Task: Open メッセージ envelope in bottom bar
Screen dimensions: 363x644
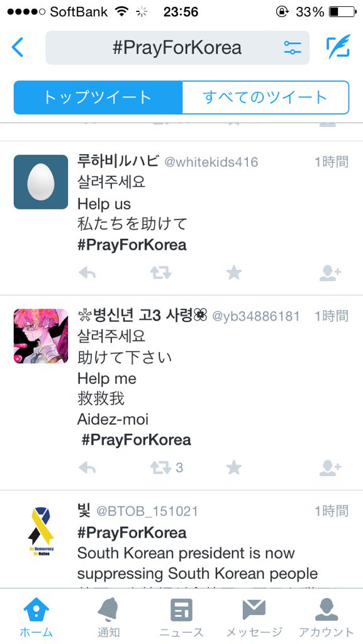Action: pos(254,617)
